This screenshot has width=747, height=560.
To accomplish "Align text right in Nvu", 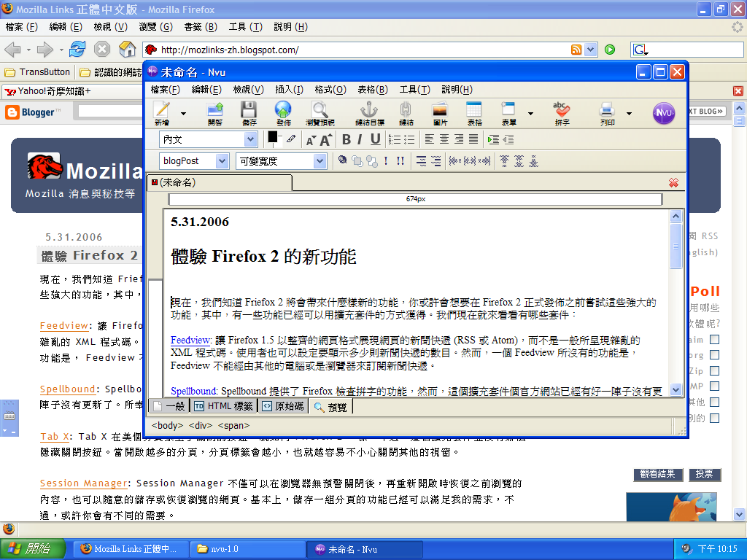I will coord(459,139).
